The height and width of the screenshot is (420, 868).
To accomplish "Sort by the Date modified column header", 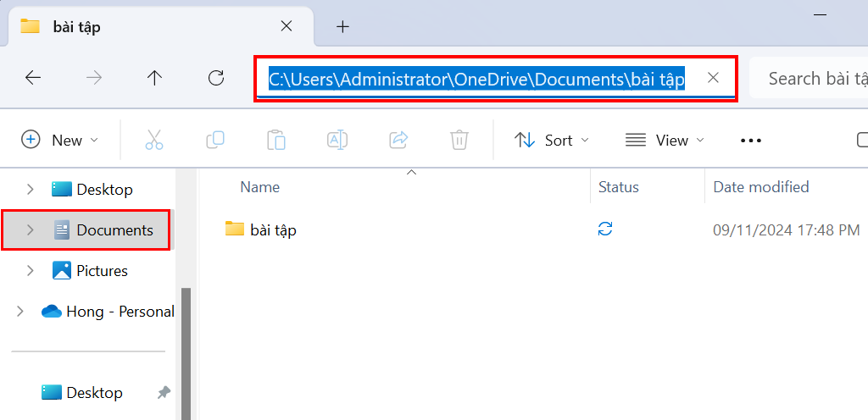I will point(760,187).
